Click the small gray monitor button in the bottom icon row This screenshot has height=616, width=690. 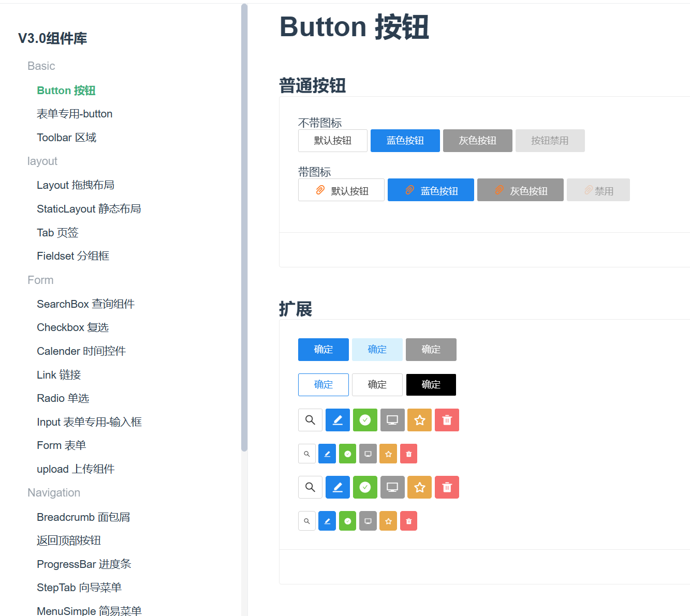click(368, 521)
